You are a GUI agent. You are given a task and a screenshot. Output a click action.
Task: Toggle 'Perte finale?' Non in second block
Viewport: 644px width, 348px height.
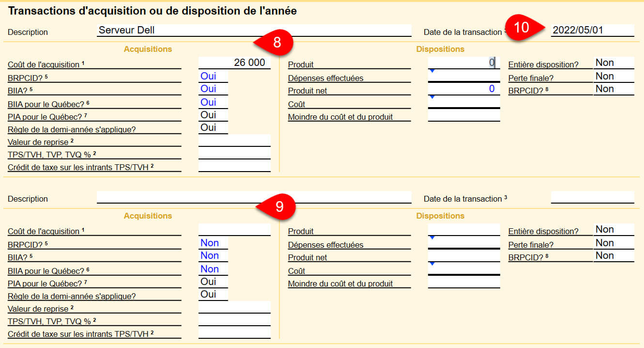pyautogui.click(x=613, y=243)
